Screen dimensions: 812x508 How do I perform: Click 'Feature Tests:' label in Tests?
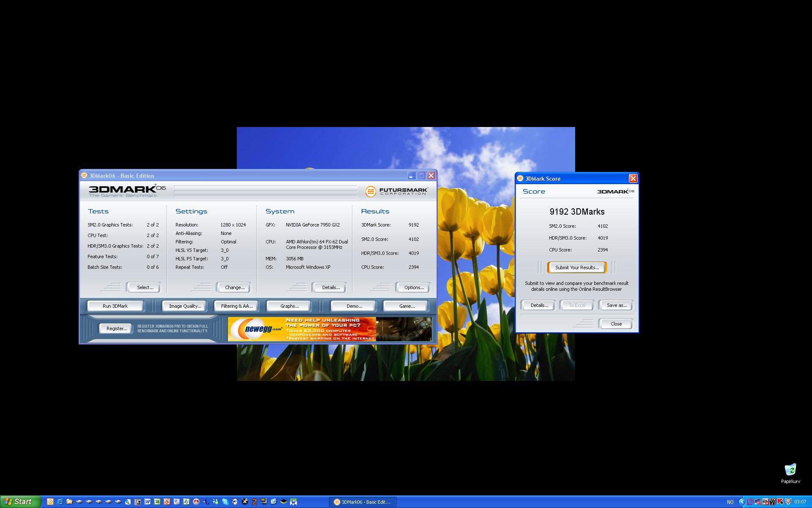pos(102,257)
